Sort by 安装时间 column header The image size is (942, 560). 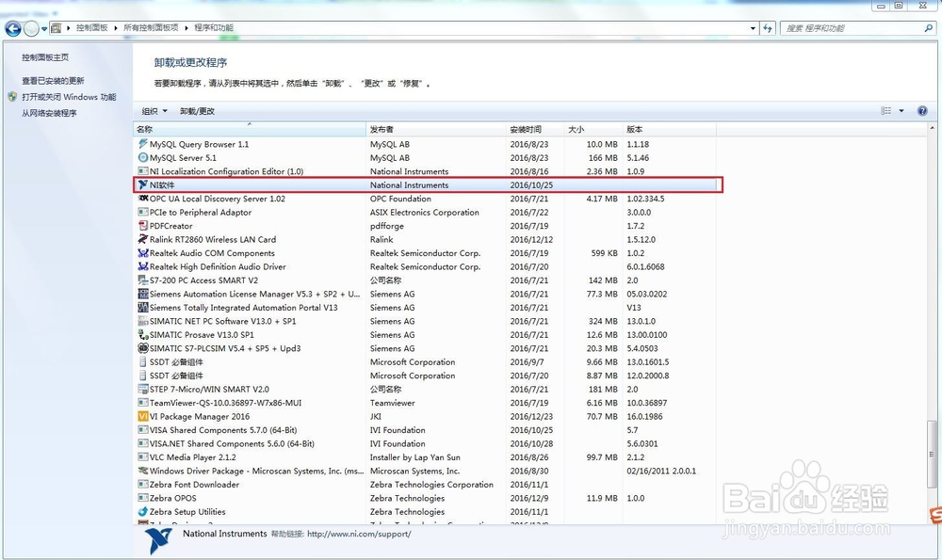click(x=535, y=129)
